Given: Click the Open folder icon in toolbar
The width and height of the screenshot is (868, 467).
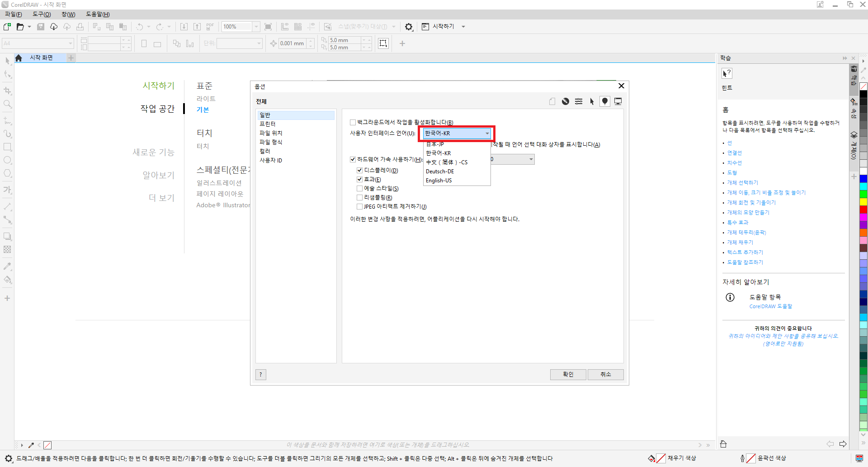Looking at the screenshot, I should [x=20, y=27].
